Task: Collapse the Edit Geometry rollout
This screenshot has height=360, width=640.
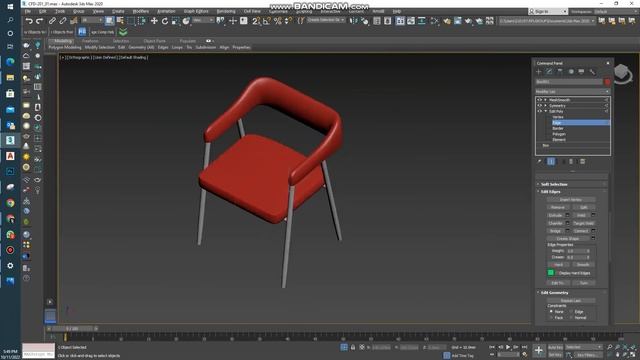Action: (x=571, y=293)
